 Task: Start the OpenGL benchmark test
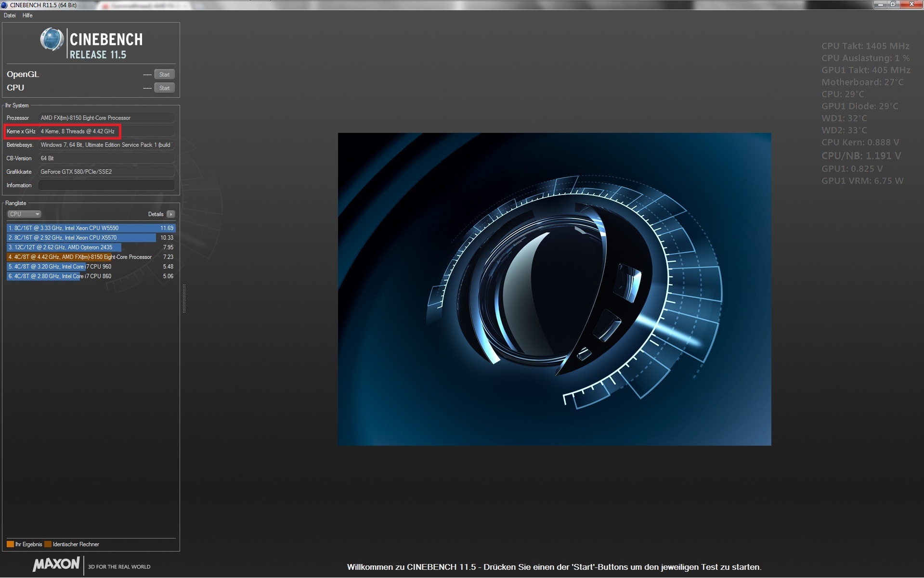coord(164,75)
